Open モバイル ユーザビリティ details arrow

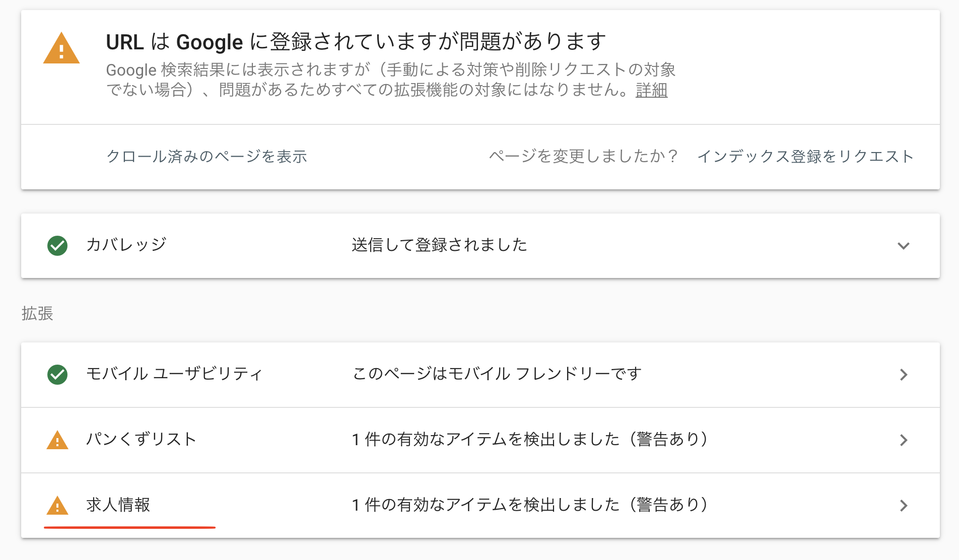tap(904, 375)
